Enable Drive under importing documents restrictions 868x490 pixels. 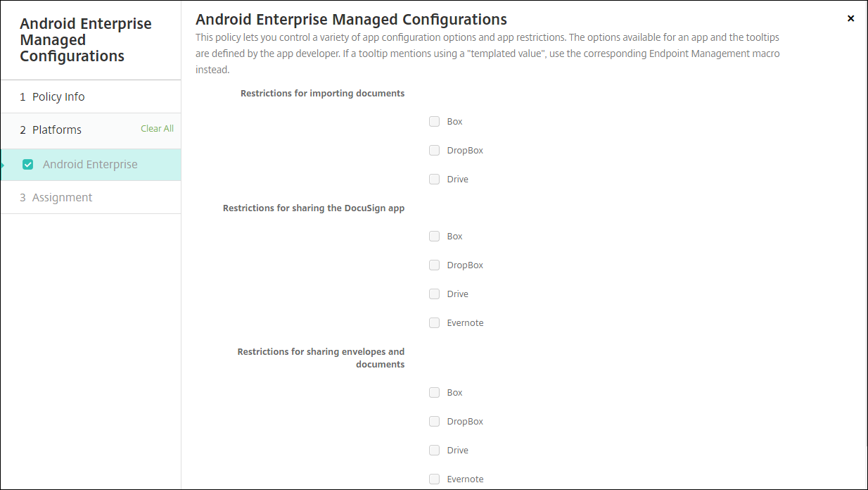tap(434, 180)
